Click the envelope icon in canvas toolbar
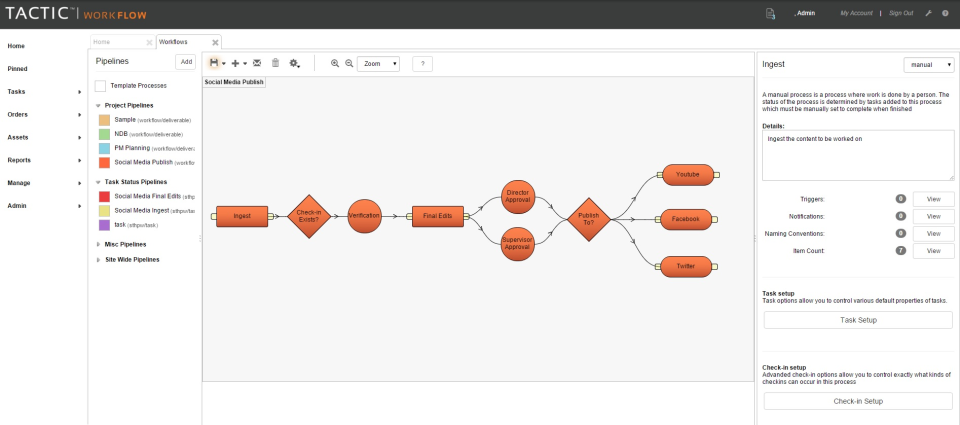 pyautogui.click(x=257, y=63)
